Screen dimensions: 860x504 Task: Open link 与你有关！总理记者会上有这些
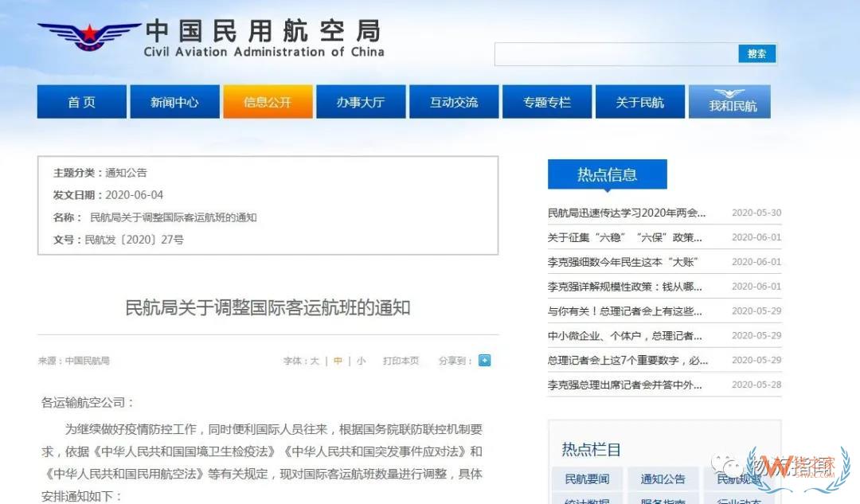tap(625, 311)
